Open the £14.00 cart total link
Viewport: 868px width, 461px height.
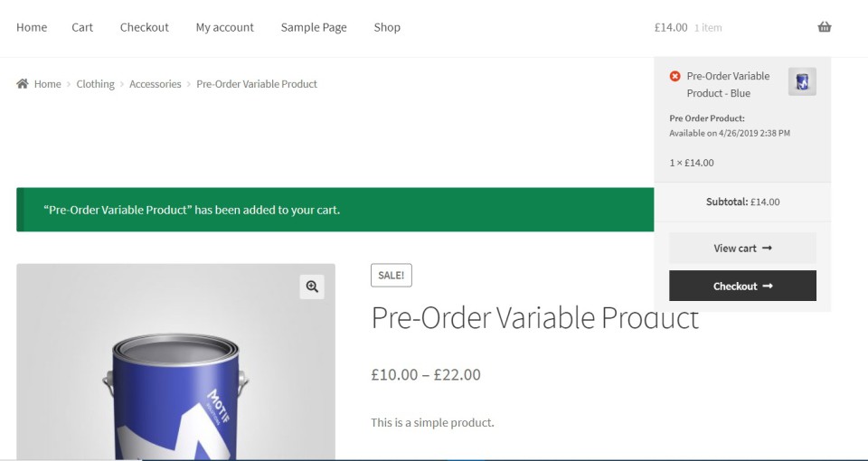671,27
